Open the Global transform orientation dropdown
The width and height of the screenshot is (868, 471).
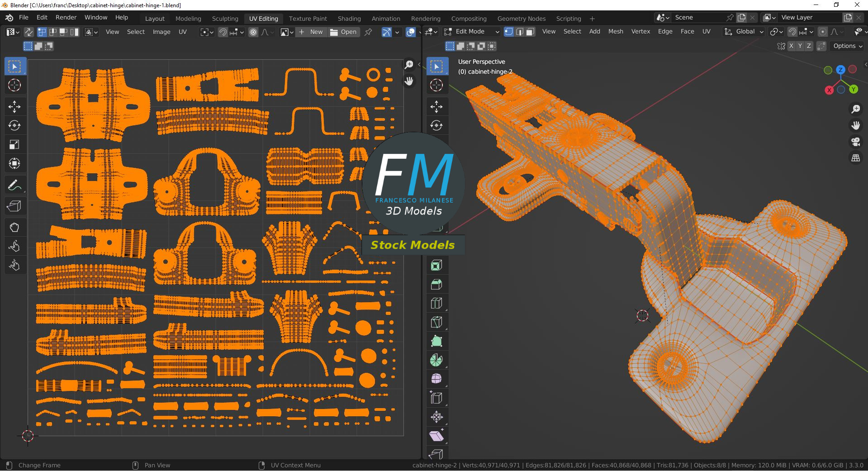743,32
